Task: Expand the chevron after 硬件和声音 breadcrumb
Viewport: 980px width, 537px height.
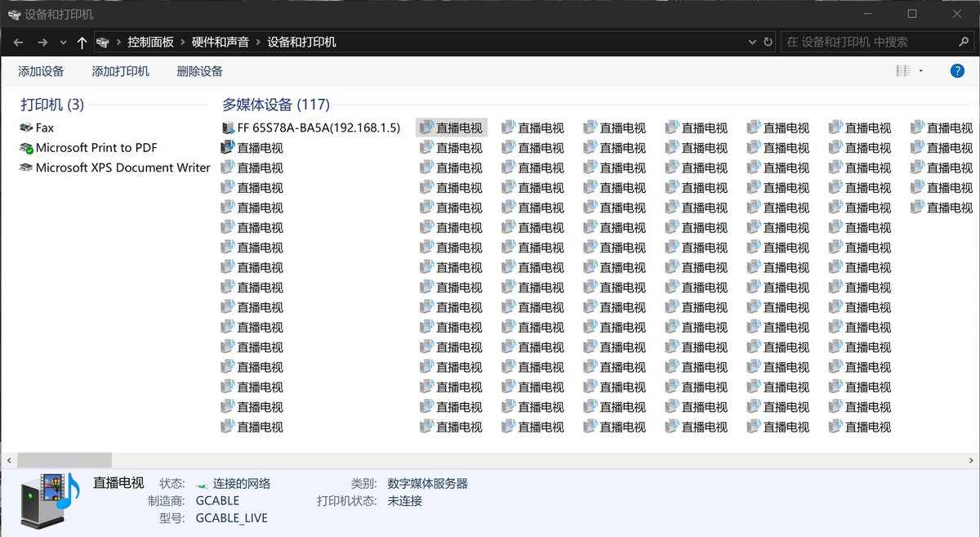Action: [x=259, y=42]
